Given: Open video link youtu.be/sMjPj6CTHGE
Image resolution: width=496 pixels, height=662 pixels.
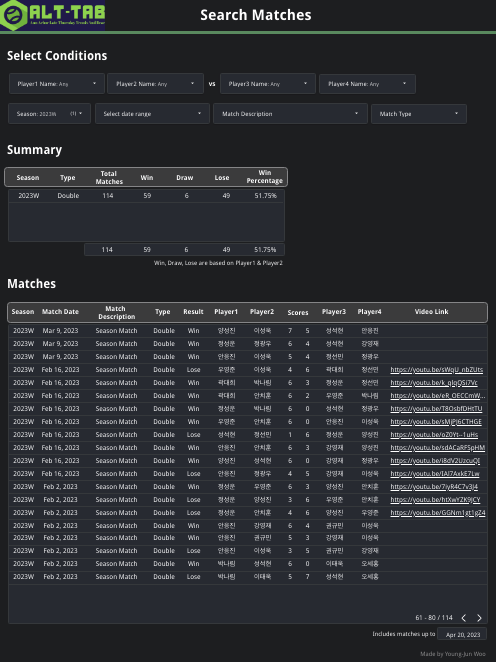Looking at the screenshot, I should [436, 422].
